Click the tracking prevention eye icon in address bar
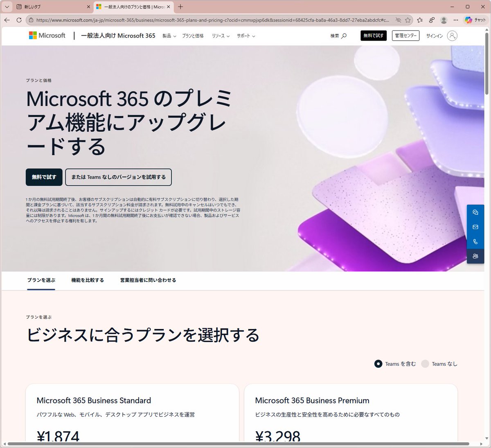 click(x=398, y=20)
